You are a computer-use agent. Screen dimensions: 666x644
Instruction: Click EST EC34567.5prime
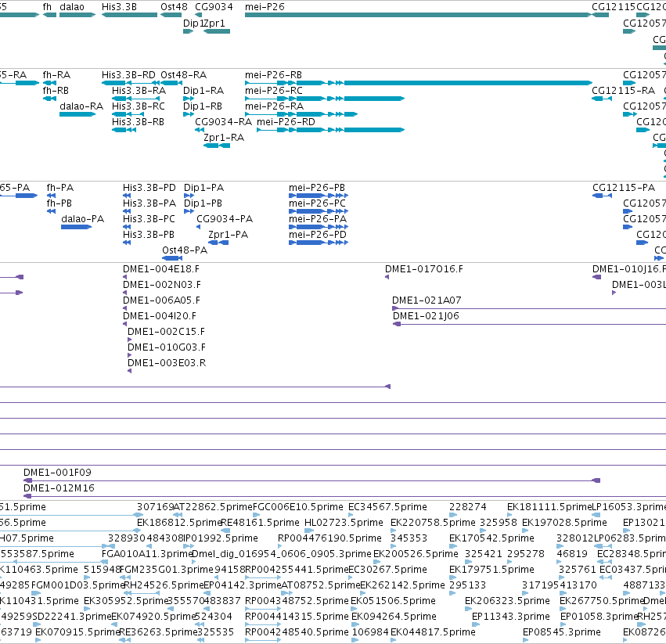(x=387, y=507)
